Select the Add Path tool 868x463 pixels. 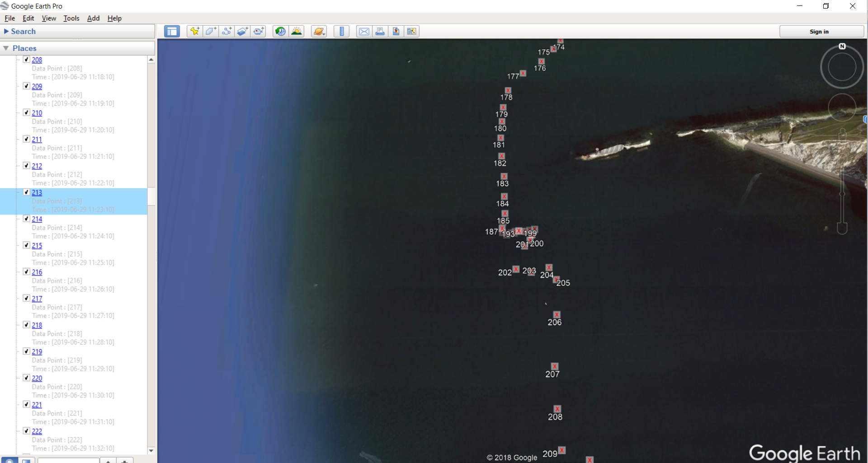[227, 32]
